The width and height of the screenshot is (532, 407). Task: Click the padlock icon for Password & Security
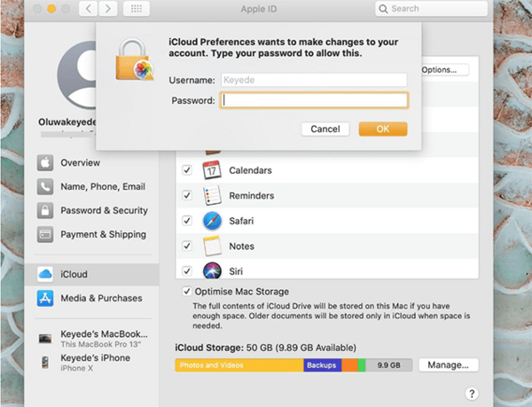(45, 210)
